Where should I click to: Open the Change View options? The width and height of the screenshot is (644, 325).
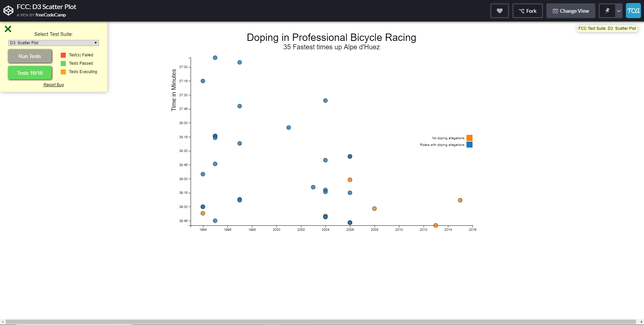point(571,11)
